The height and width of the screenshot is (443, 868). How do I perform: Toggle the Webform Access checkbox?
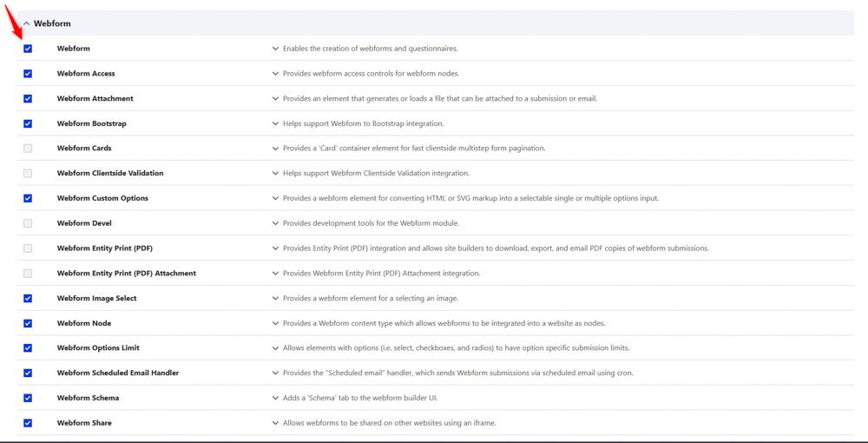pos(28,74)
